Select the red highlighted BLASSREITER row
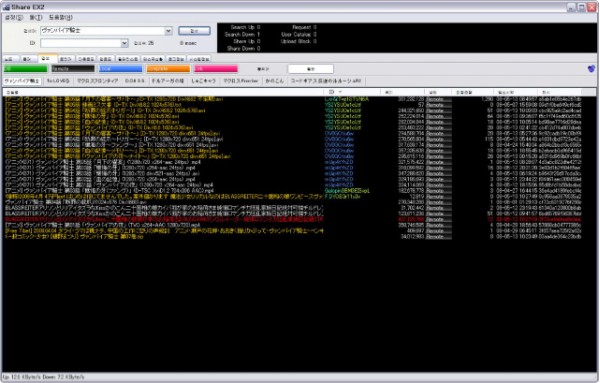Screen dimensions: 600x383 tap(293, 220)
